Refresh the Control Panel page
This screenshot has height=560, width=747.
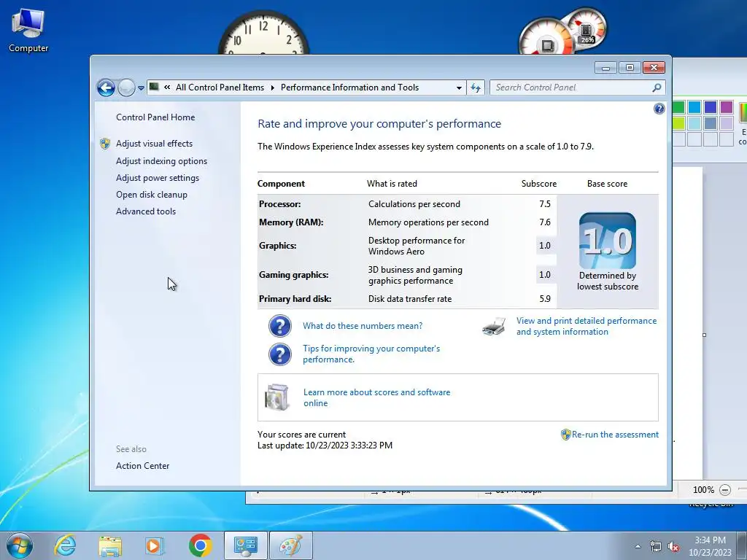pyautogui.click(x=476, y=87)
